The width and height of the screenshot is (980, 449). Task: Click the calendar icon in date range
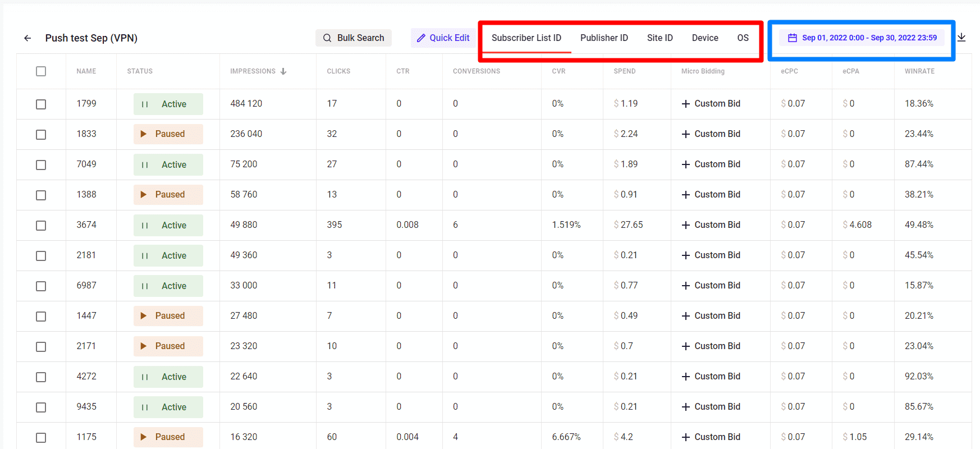tap(793, 38)
